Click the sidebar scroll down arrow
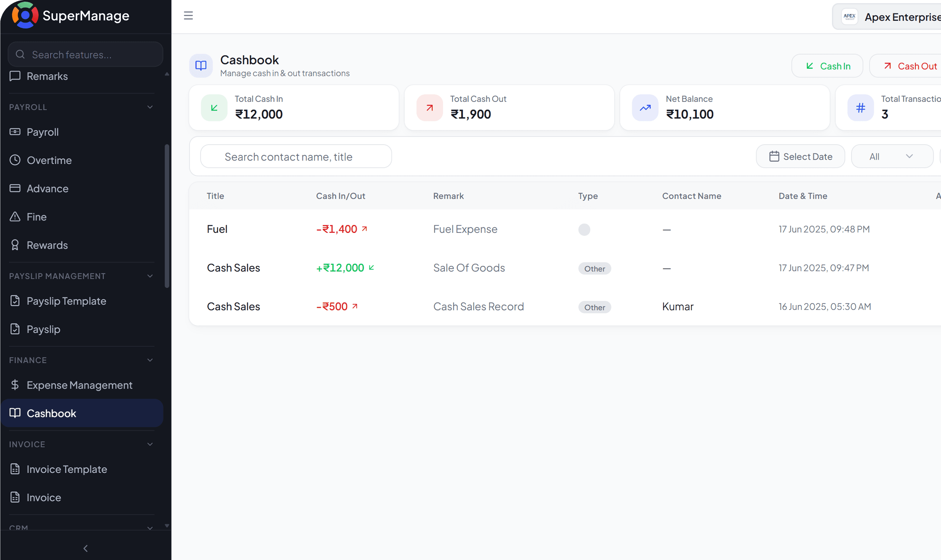The height and width of the screenshot is (560, 941). (x=167, y=525)
